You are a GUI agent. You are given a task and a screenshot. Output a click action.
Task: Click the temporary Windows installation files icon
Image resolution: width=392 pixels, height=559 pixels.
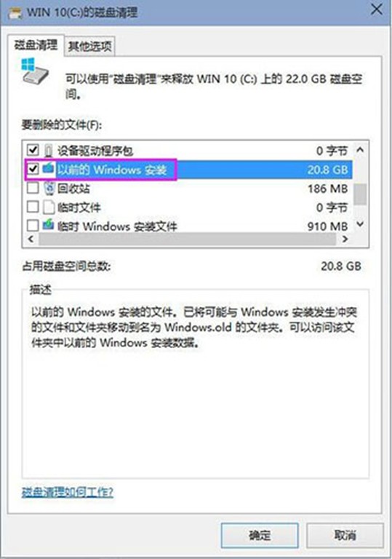point(48,225)
